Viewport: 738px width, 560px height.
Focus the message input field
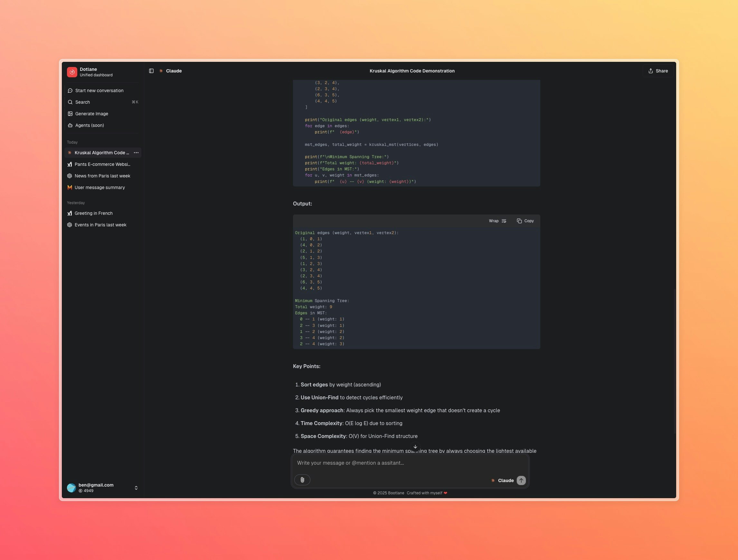pyautogui.click(x=410, y=463)
